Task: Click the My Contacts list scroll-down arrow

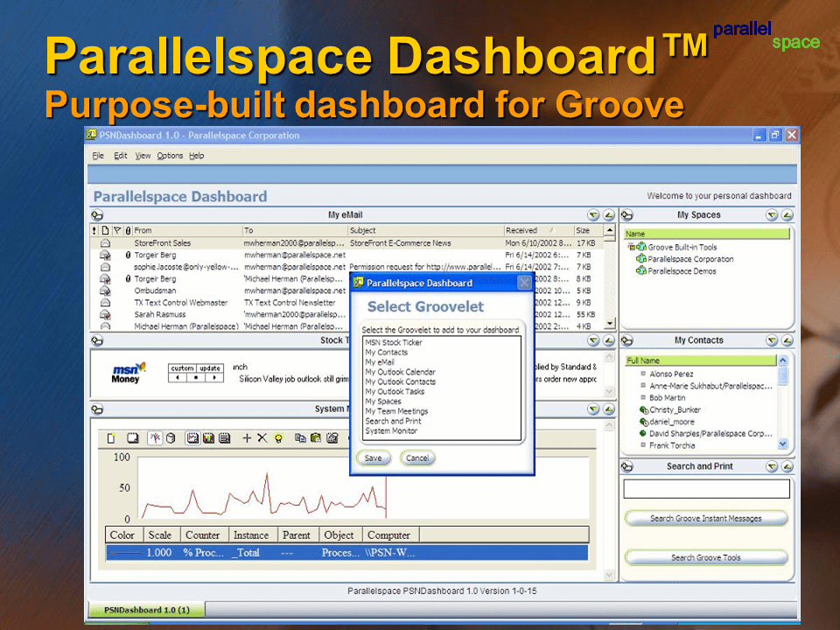Action: click(782, 444)
